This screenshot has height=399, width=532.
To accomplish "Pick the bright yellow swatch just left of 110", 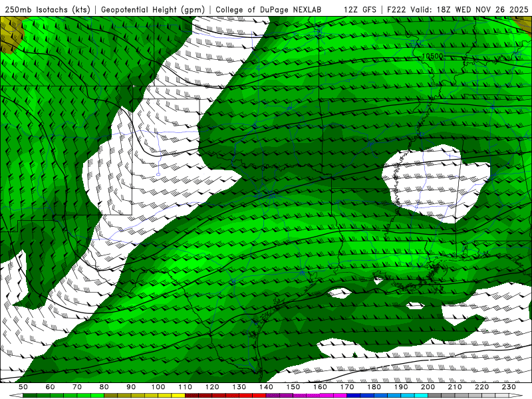I will 178,396.
